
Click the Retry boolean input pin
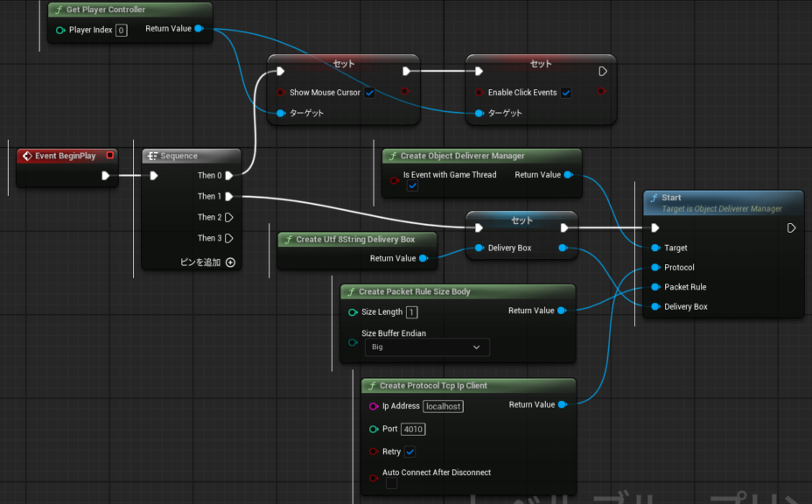point(374,451)
